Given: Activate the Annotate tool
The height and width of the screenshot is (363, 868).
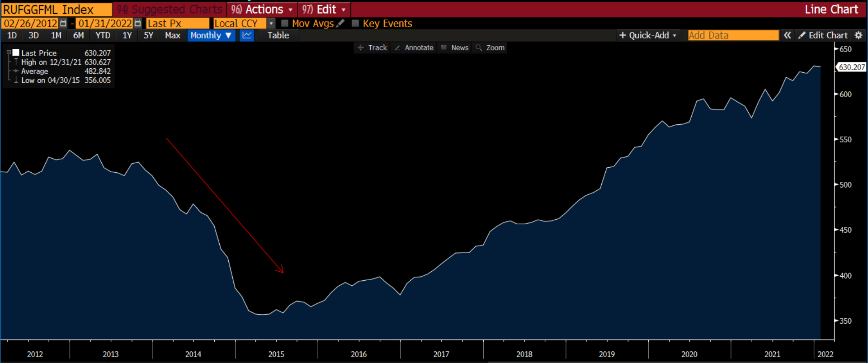Looking at the screenshot, I should (x=414, y=47).
